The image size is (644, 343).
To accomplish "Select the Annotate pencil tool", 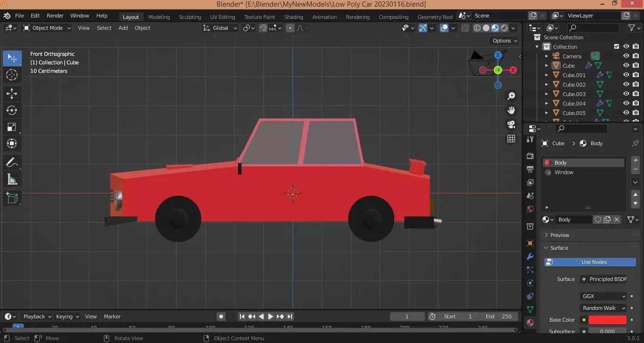I will pos(12,163).
